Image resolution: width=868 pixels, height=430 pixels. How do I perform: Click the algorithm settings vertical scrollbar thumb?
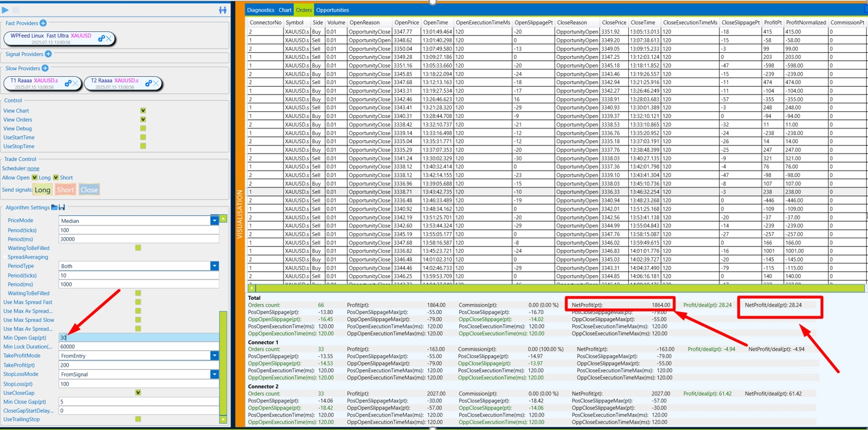click(223, 362)
